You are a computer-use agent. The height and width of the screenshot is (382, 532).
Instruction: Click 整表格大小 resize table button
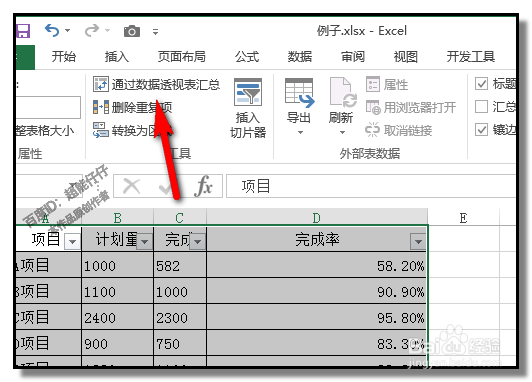pyautogui.click(x=45, y=130)
